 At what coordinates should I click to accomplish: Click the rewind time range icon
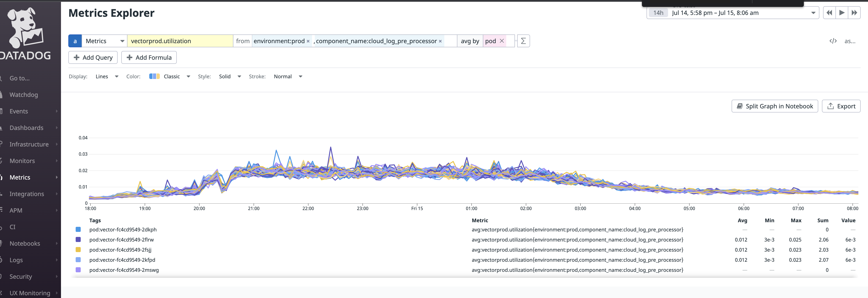[x=829, y=13]
